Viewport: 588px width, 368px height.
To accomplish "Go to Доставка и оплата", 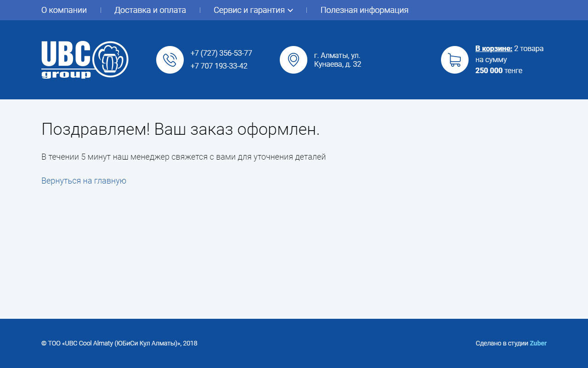I will [x=150, y=10].
